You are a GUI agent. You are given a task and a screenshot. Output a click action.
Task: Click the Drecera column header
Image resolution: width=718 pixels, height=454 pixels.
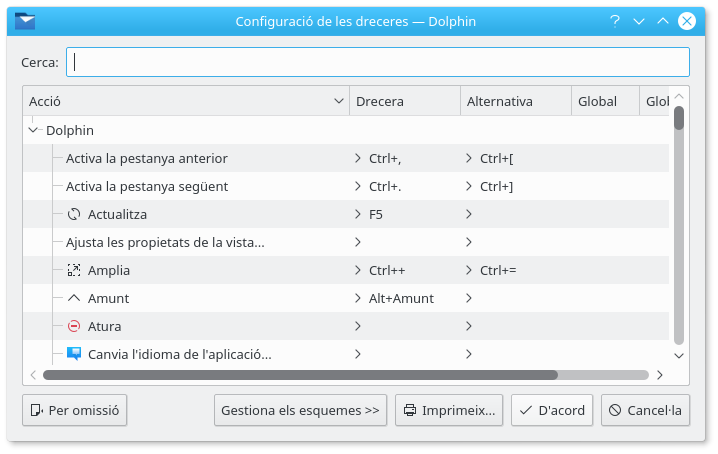[x=404, y=101]
